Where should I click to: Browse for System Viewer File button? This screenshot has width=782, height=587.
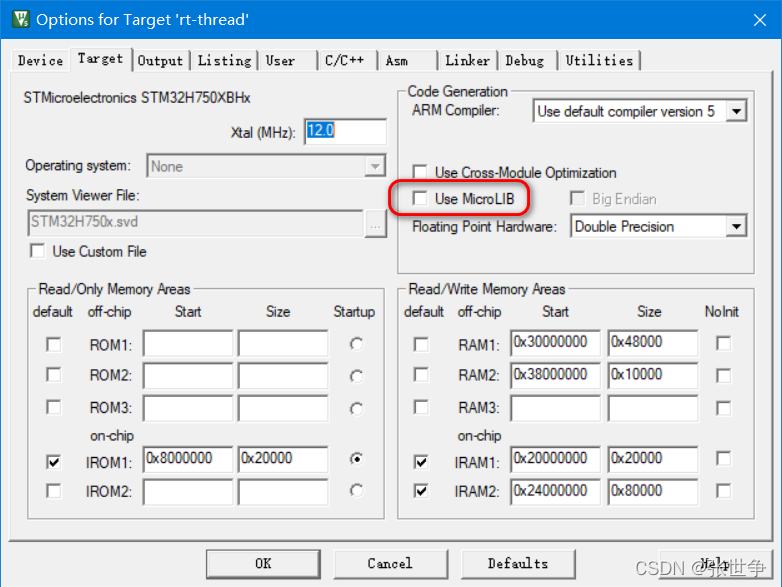click(x=376, y=223)
